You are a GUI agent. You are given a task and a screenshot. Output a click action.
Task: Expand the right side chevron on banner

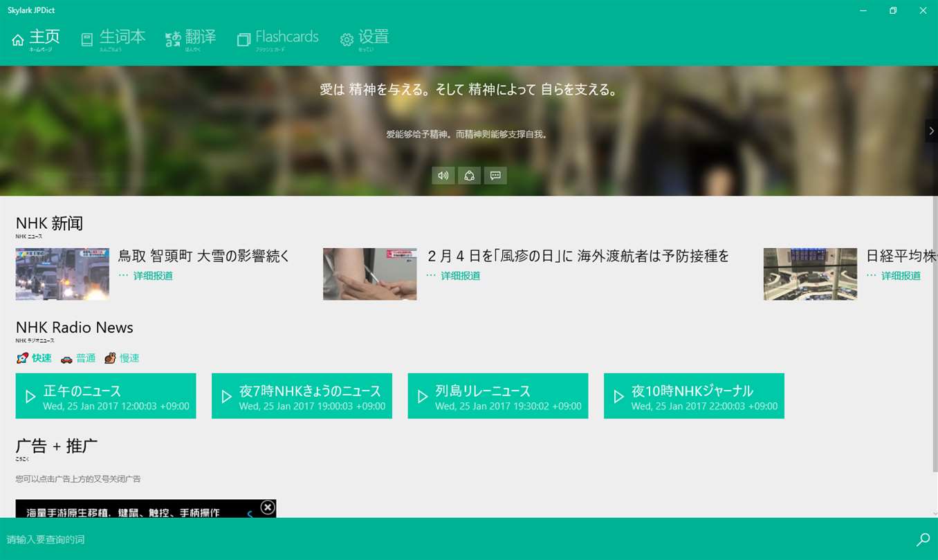click(931, 131)
